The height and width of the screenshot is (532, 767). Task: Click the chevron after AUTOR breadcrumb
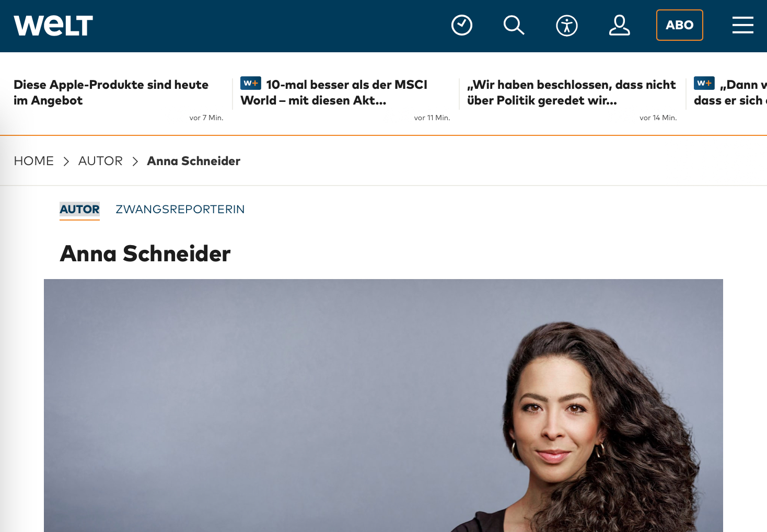[x=135, y=161]
